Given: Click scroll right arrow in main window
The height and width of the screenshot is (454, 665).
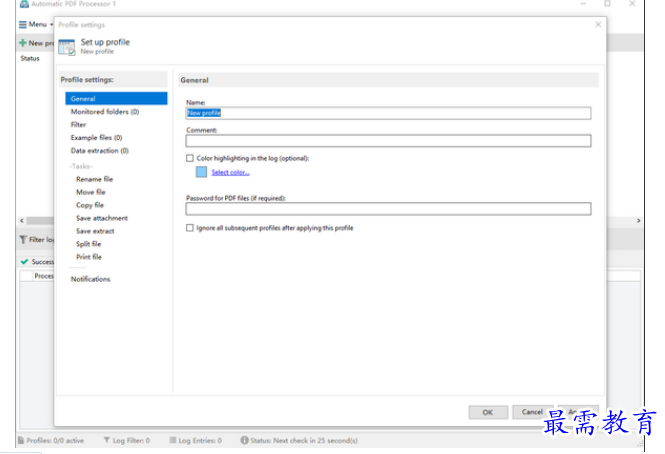Looking at the screenshot, I should pyautogui.click(x=638, y=221).
